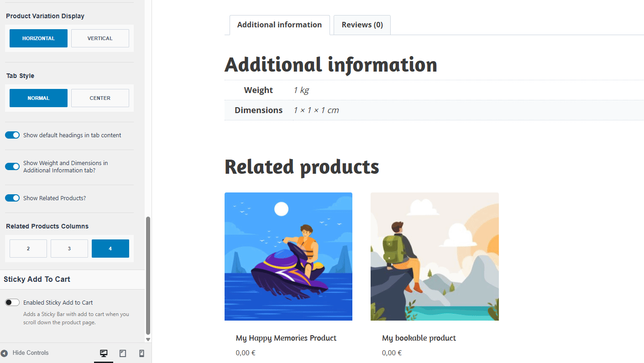Switch to mobile preview device icon

tap(141, 353)
